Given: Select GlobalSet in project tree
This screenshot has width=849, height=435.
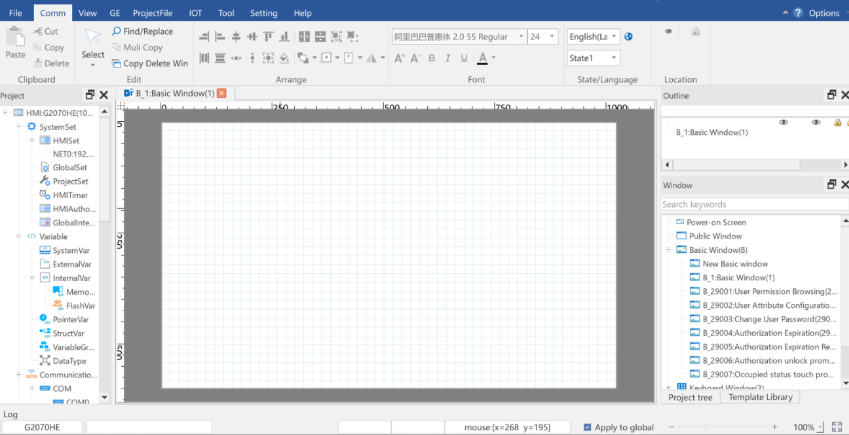Looking at the screenshot, I should point(70,167).
